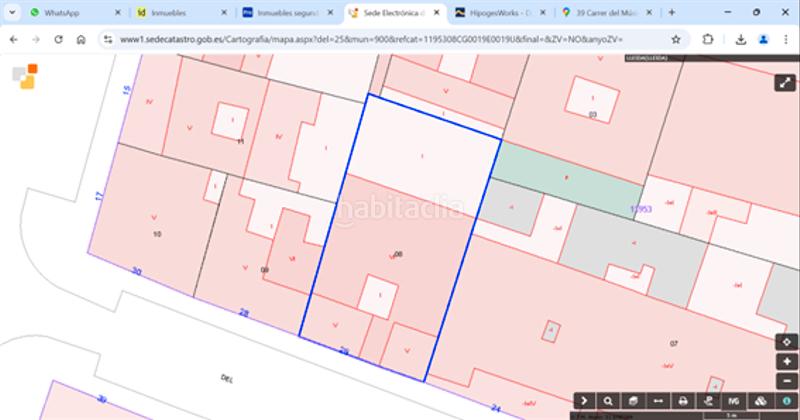The width and height of the screenshot is (800, 420).
Task: Click the IMG image export tool
Action: tap(733, 400)
